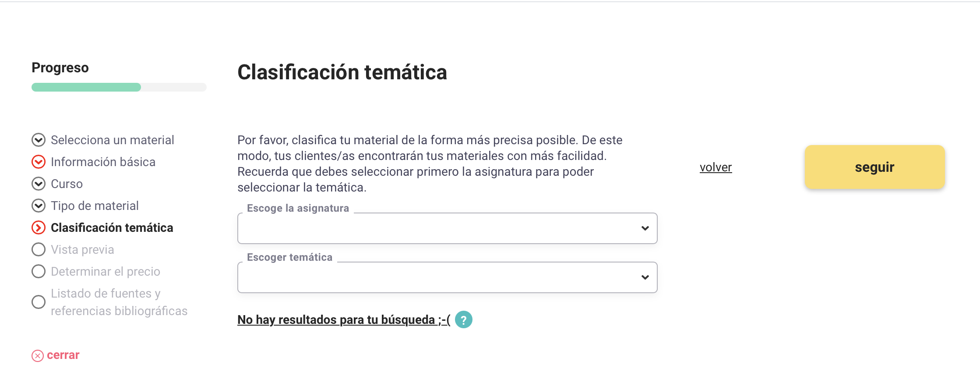This screenshot has width=980, height=369.
Task: Click the cerrar X circle icon
Action: click(38, 355)
